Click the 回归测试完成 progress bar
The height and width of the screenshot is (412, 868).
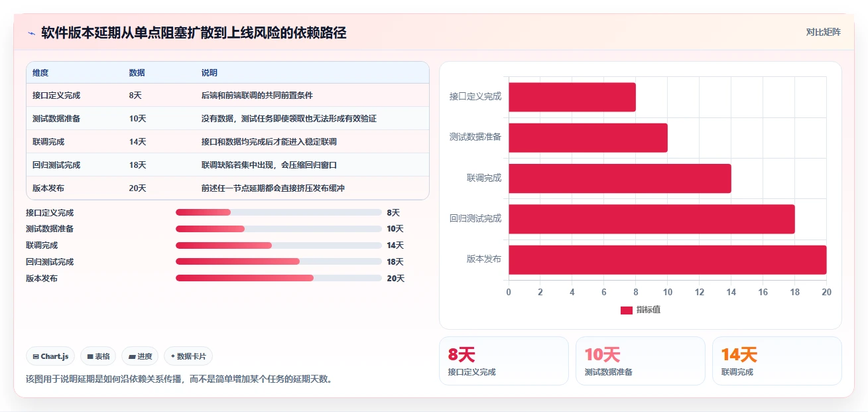[279, 261]
